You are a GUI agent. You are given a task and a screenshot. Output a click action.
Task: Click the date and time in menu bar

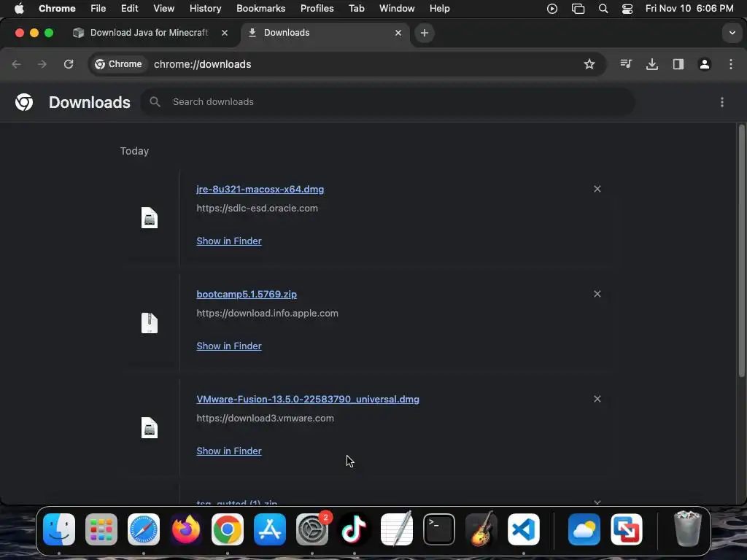(x=689, y=9)
